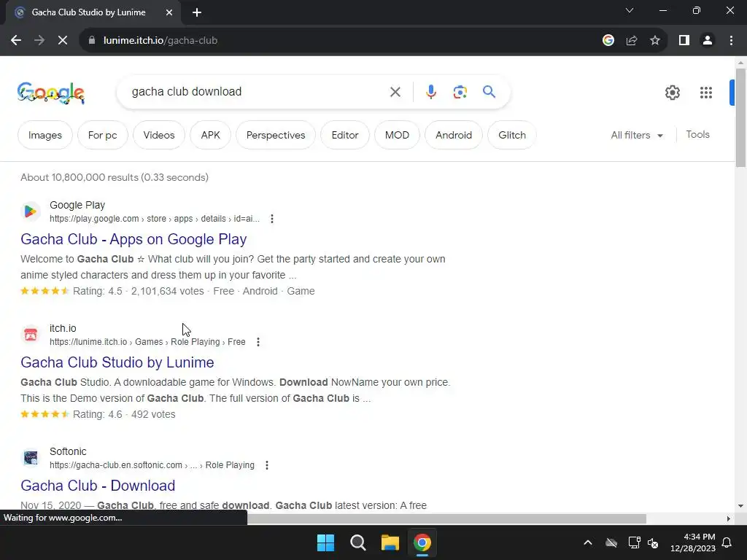Open Gacha Club Apps on Google Play
The width and height of the screenshot is (747, 560).
coord(133,239)
